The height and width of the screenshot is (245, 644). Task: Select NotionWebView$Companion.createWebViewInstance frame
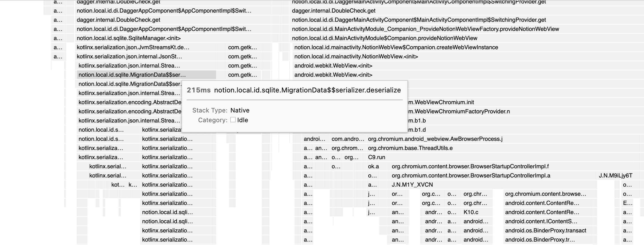396,48
